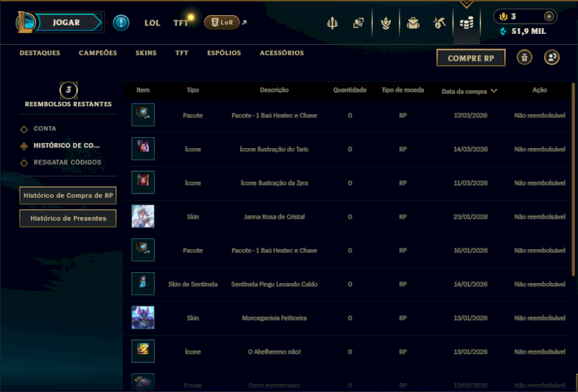
Task: Click the Hextec chest thumbnail dated 16/01/2026
Action: pyautogui.click(x=143, y=251)
